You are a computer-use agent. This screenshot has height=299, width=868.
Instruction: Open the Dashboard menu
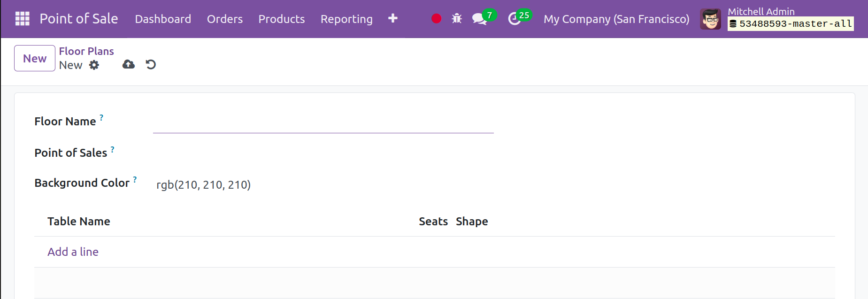pos(163,19)
